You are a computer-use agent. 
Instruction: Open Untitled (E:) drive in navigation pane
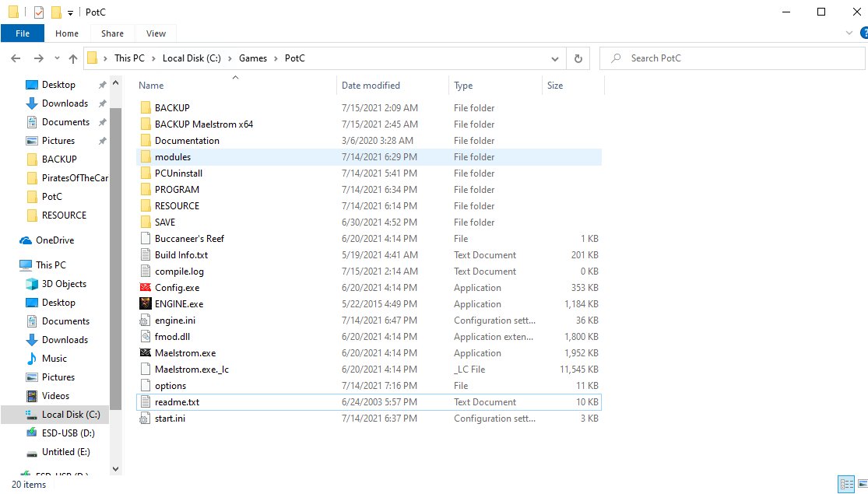click(x=66, y=452)
